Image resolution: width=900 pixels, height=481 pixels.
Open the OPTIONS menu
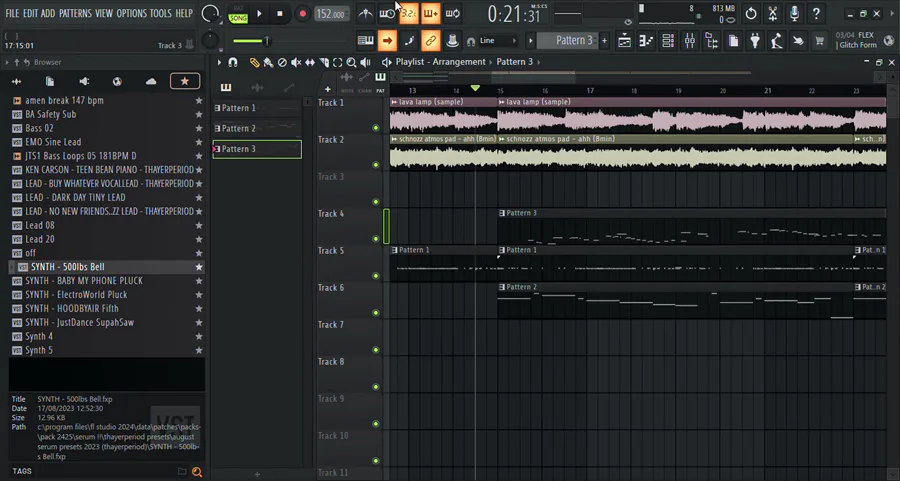(131, 13)
